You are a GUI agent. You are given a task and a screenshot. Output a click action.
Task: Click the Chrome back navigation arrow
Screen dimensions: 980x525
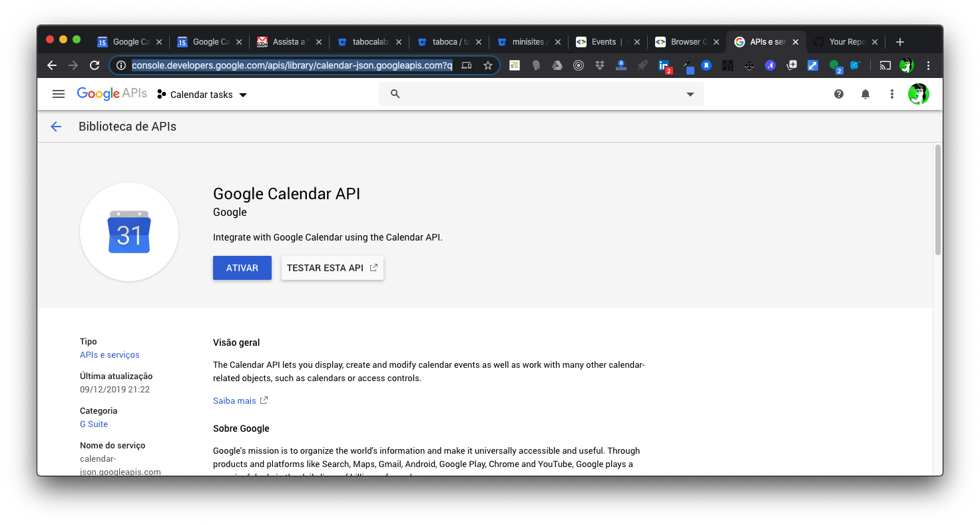click(52, 65)
